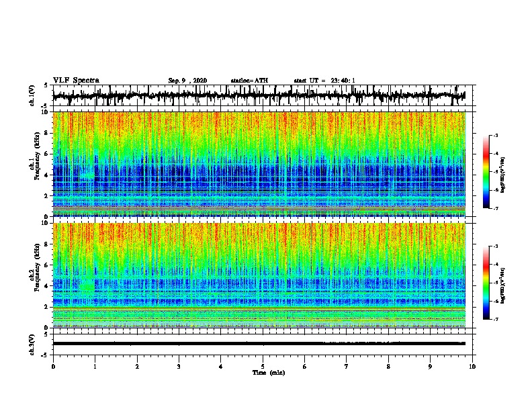Click the log(PSD) label beside ch.1 color bar
The width and height of the screenshot is (532, 411).
[x=503, y=175]
